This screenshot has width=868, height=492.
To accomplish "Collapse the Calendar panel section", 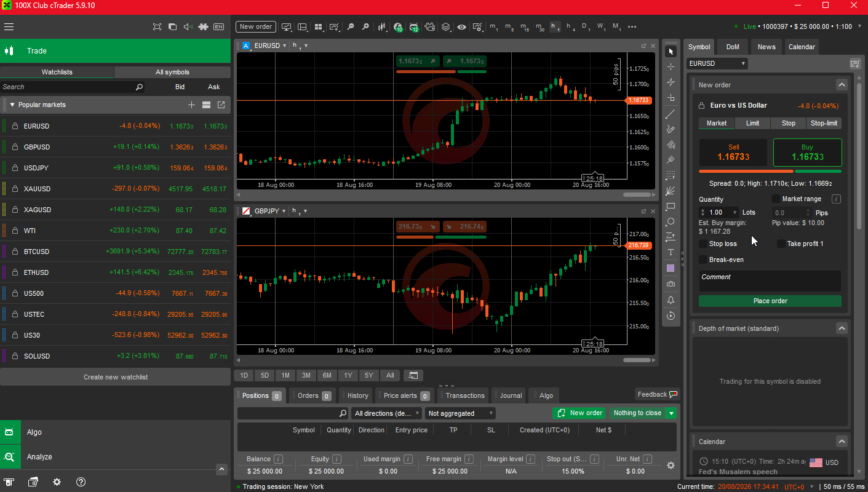I will (842, 442).
